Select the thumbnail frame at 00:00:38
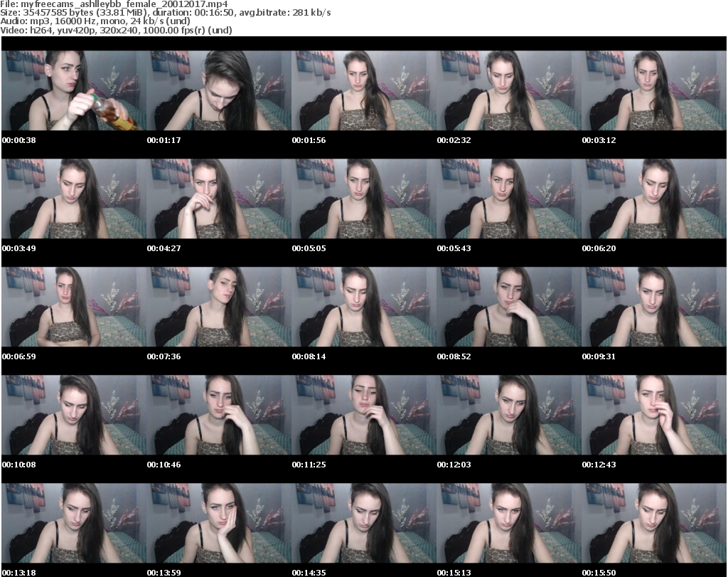 pyautogui.click(x=74, y=90)
